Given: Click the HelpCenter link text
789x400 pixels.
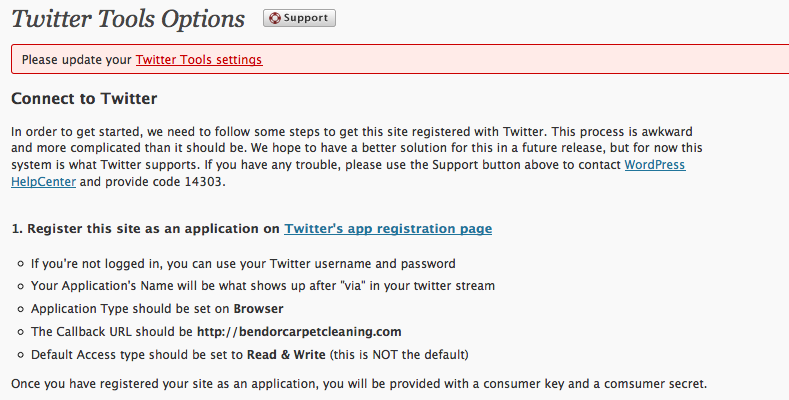Looking at the screenshot, I should [43, 181].
